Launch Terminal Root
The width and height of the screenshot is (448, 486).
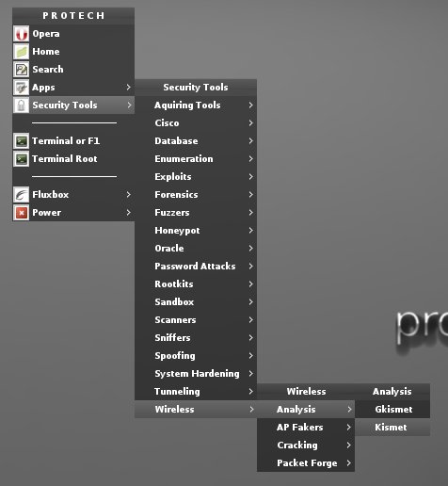[x=73, y=159]
